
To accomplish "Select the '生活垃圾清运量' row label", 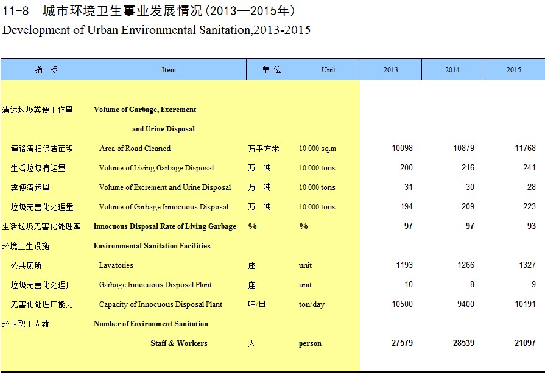I will [x=38, y=168].
